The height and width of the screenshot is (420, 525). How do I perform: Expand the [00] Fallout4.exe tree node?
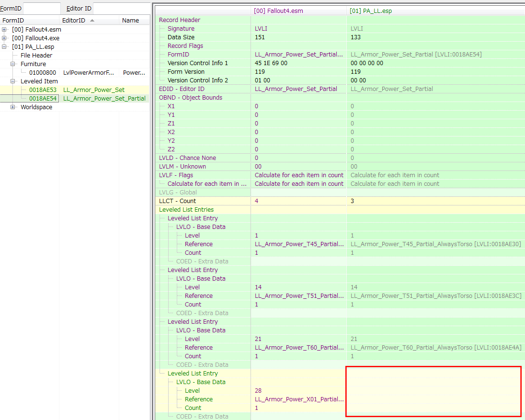pos(4,38)
